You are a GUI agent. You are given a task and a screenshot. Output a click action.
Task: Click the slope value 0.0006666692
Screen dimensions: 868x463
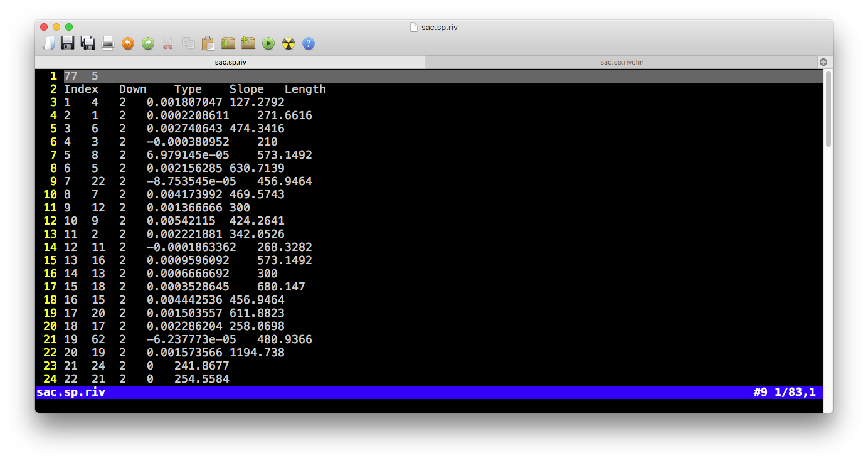pyautogui.click(x=188, y=274)
